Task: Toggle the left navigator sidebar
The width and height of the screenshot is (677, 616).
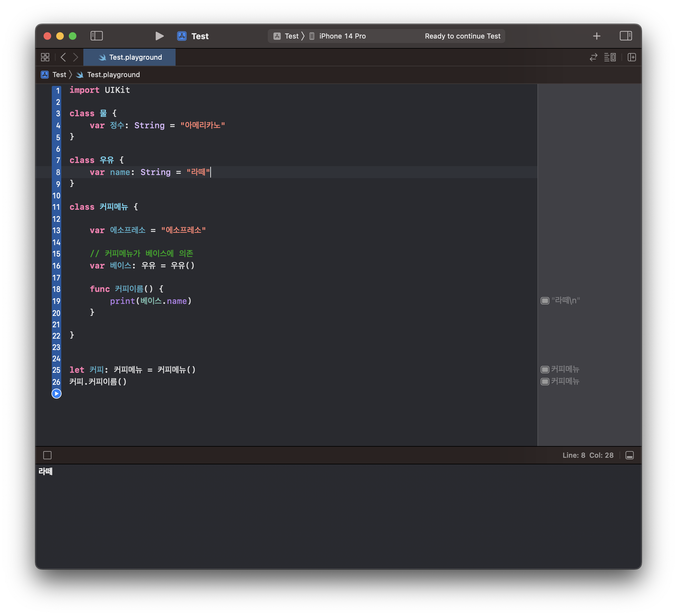Action: point(96,36)
